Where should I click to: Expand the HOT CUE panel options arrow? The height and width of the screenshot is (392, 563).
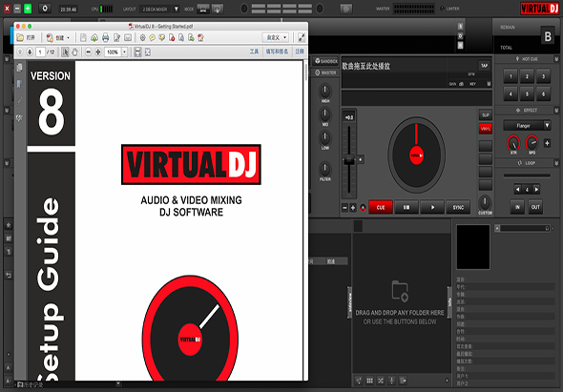pyautogui.click(x=556, y=59)
